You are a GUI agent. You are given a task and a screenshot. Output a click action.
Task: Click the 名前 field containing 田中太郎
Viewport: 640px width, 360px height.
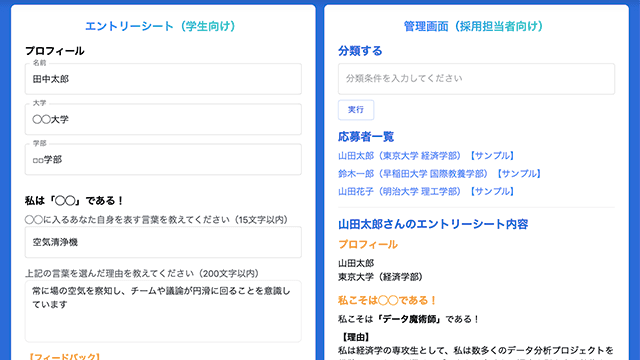[x=163, y=79]
